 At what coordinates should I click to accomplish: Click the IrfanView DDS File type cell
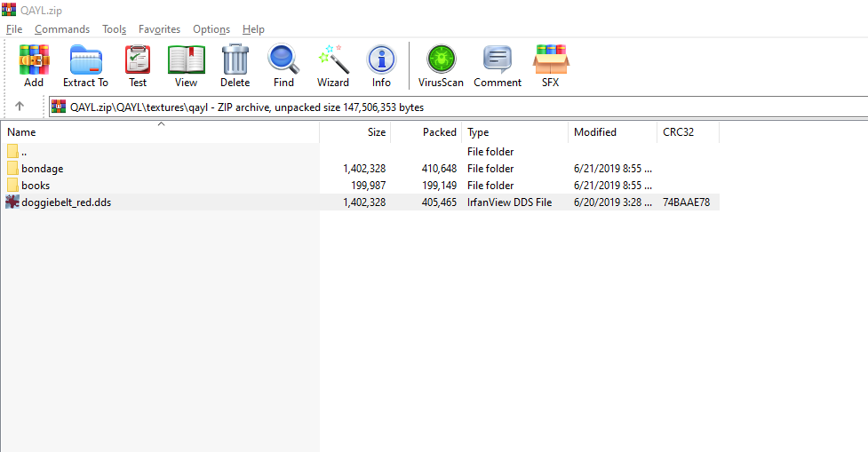(510, 202)
